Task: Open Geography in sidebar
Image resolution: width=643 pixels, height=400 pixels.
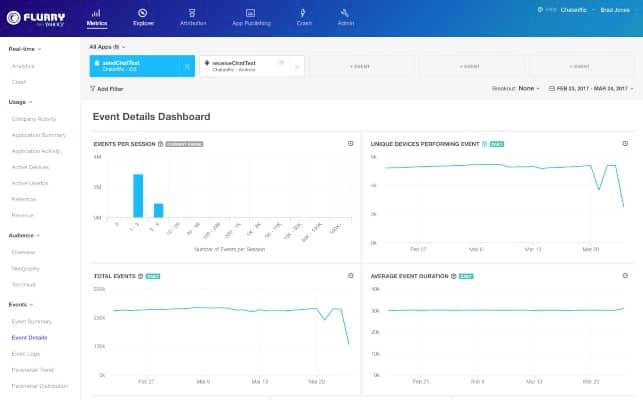Action: [25, 269]
